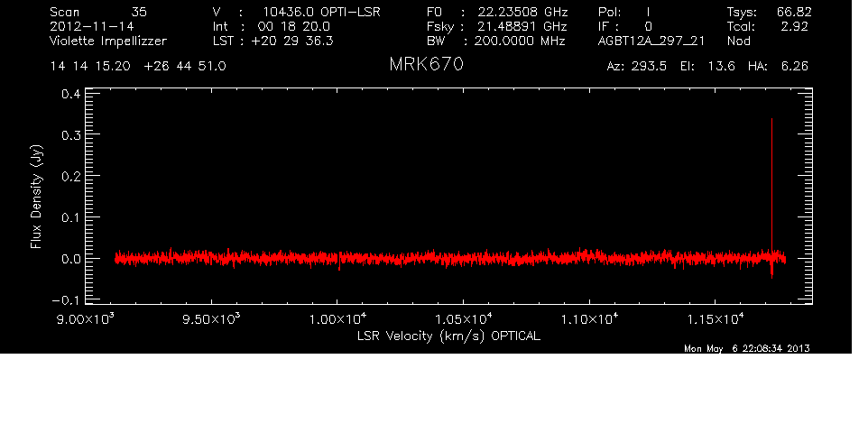Select rest frequency 22.23508 GHz
The width and height of the screenshot is (868, 442).
tap(522, 12)
